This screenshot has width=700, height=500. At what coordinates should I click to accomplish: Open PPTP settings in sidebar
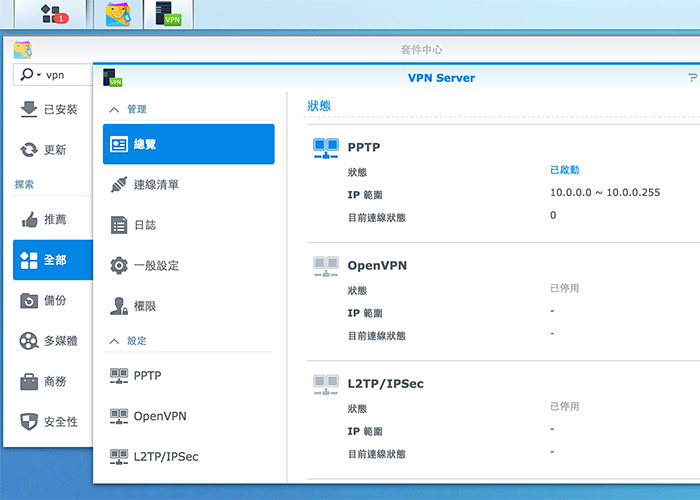coord(188,375)
